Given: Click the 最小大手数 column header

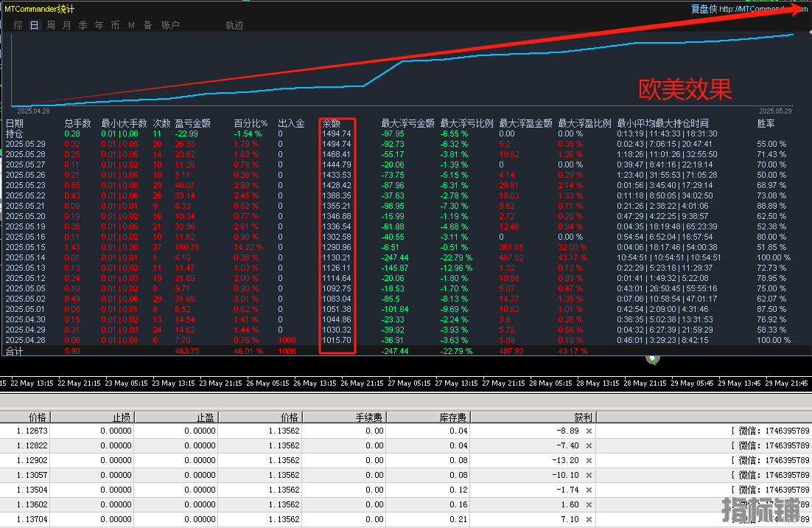Looking at the screenshot, I should tap(125, 123).
